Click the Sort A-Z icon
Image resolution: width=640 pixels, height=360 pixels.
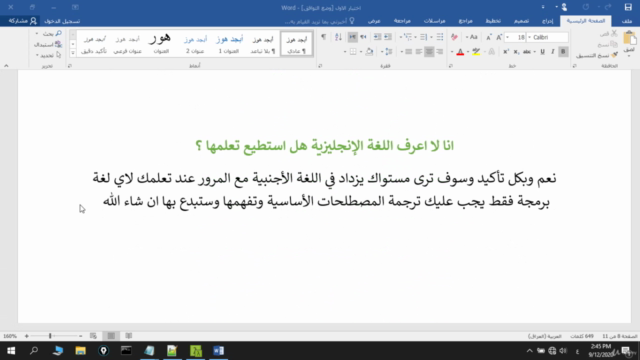(338, 37)
